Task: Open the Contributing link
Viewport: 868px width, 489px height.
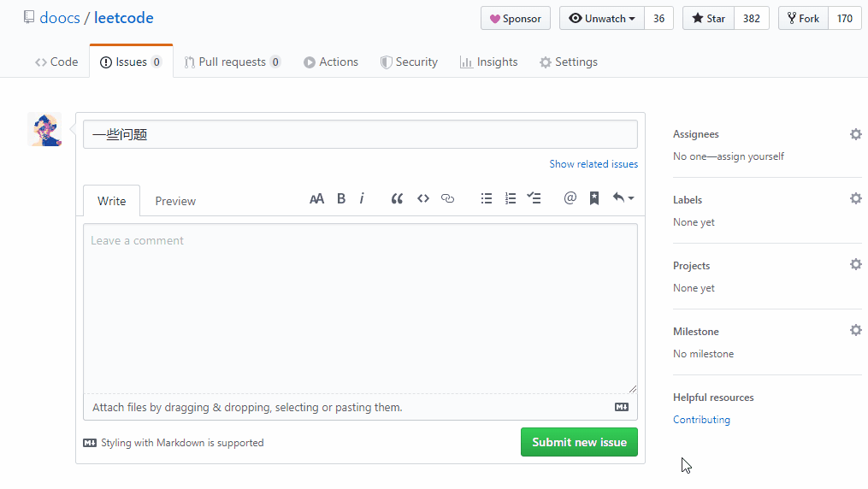Action: 701,419
